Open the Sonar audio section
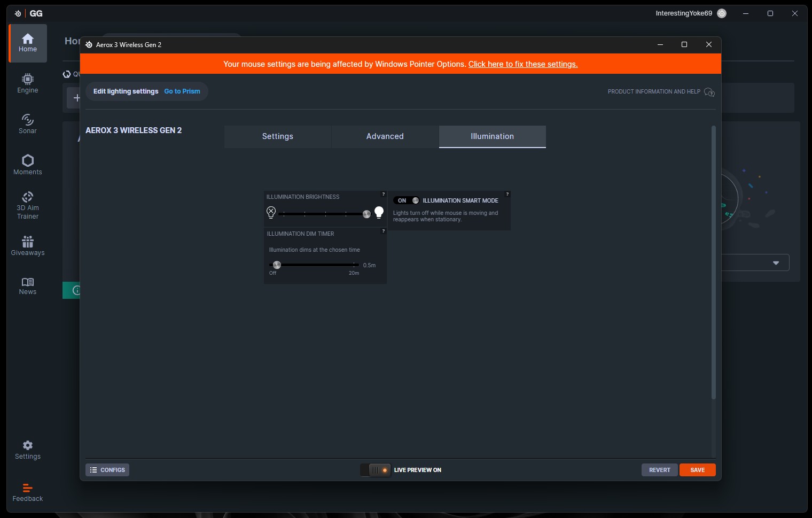This screenshot has width=812, height=518. click(28, 123)
